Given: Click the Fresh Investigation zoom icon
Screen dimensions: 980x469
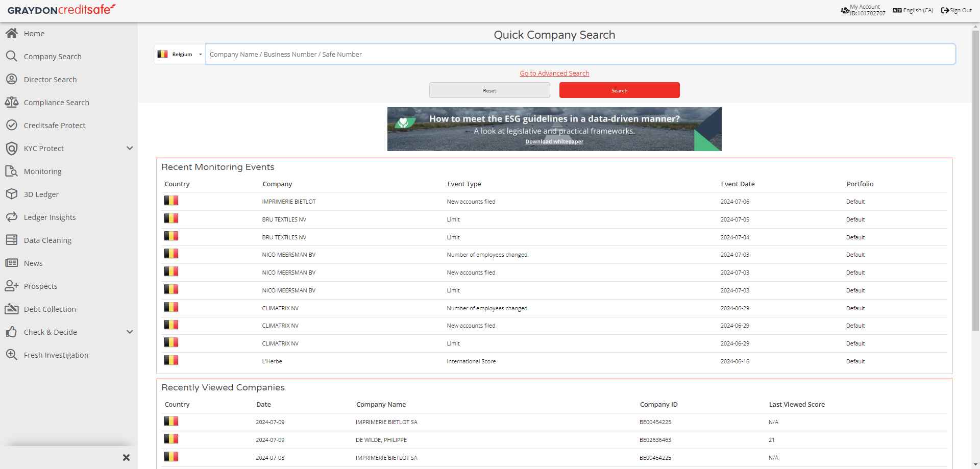Looking at the screenshot, I should pos(12,355).
